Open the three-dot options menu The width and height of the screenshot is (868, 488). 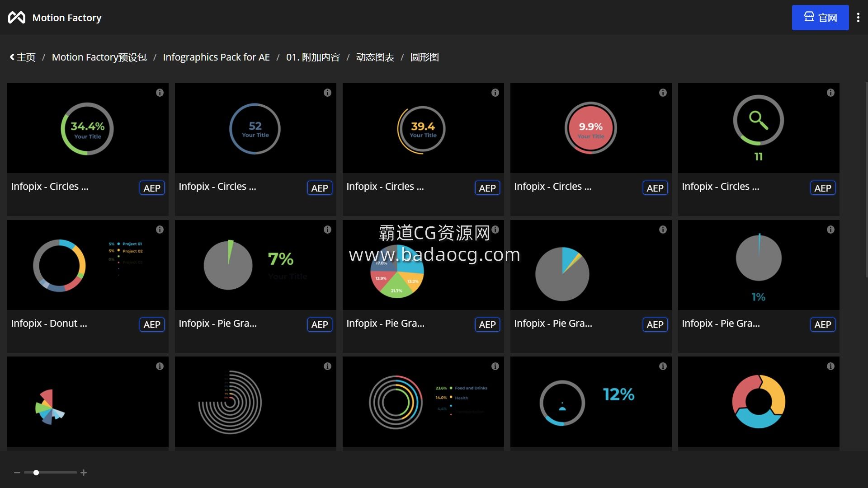(x=858, y=18)
